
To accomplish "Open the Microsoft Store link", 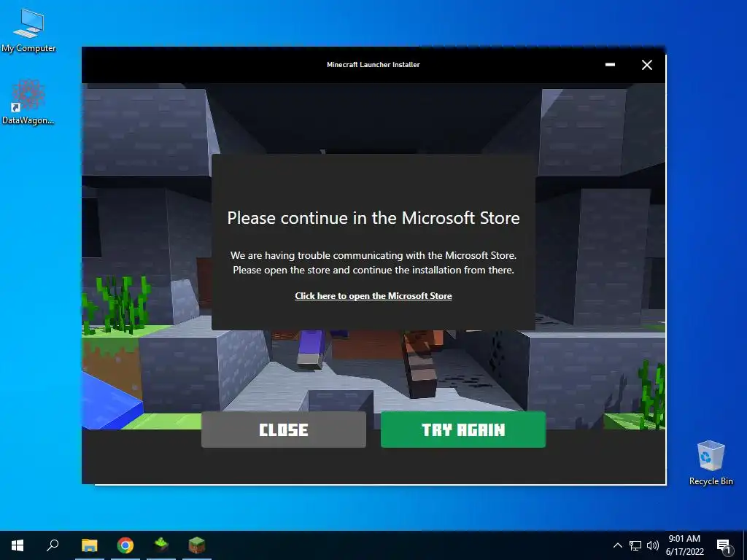I will tap(373, 296).
